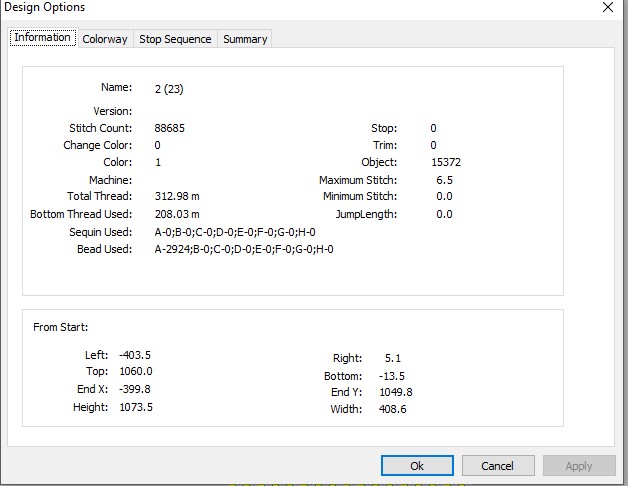This screenshot has height=486, width=628.
Task: Click the Change Color label
Action: (x=97, y=145)
